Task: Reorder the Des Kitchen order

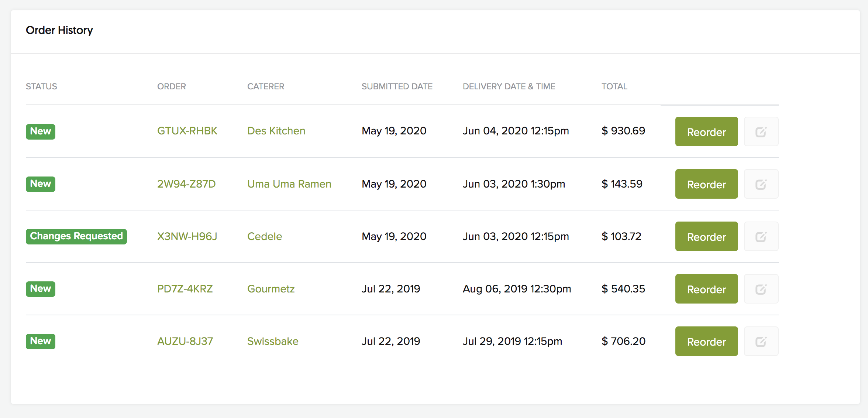Action: click(x=706, y=132)
